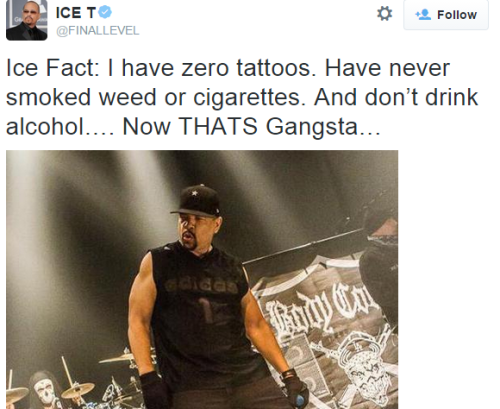Image resolution: width=500 pixels, height=409 pixels.
Task: Click the Follow button
Action: (446, 15)
